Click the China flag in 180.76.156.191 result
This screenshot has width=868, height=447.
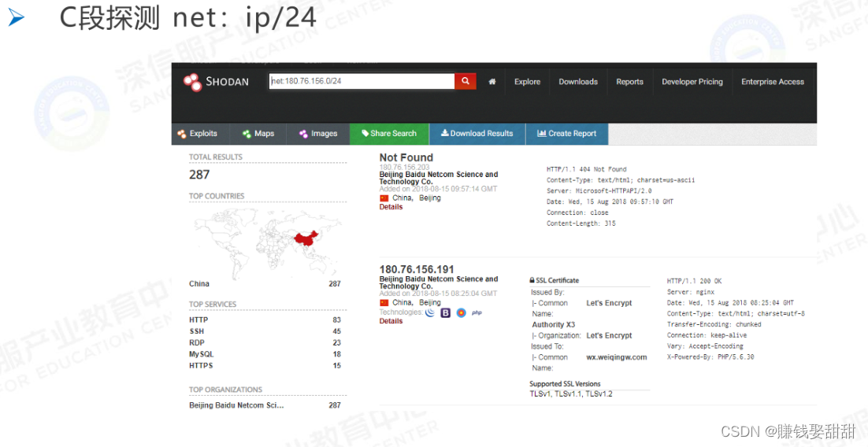[384, 303]
